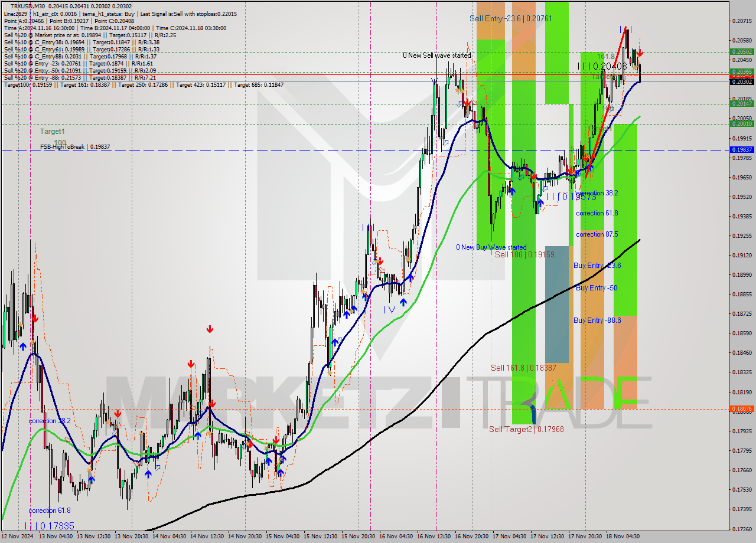Select the 'I I I 0.20408' wave label

tap(602, 66)
